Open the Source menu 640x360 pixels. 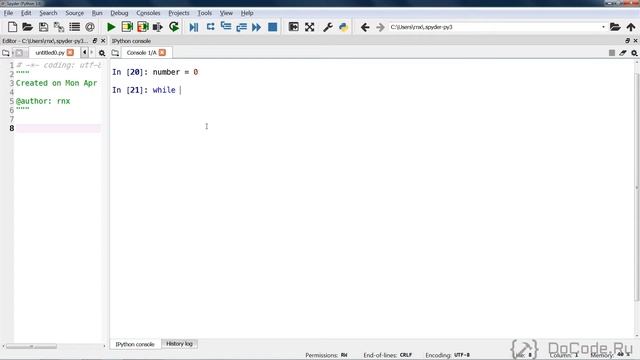click(x=74, y=13)
